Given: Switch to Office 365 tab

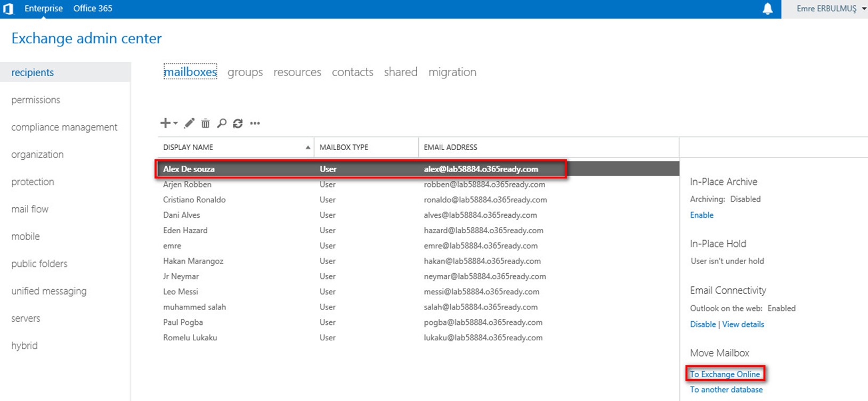Looking at the screenshot, I should [x=93, y=9].
